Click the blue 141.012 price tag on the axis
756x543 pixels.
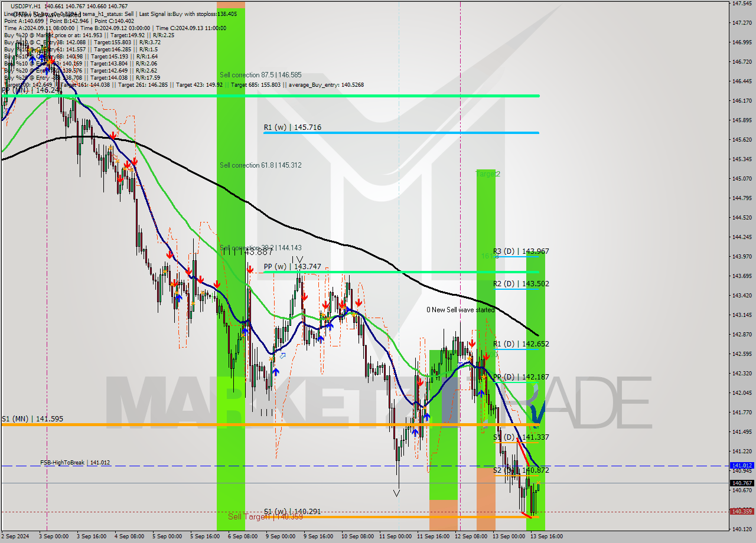pyautogui.click(x=742, y=466)
